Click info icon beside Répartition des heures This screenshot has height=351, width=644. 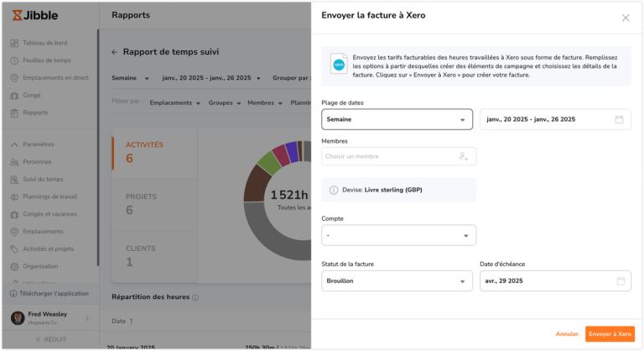[x=195, y=297]
